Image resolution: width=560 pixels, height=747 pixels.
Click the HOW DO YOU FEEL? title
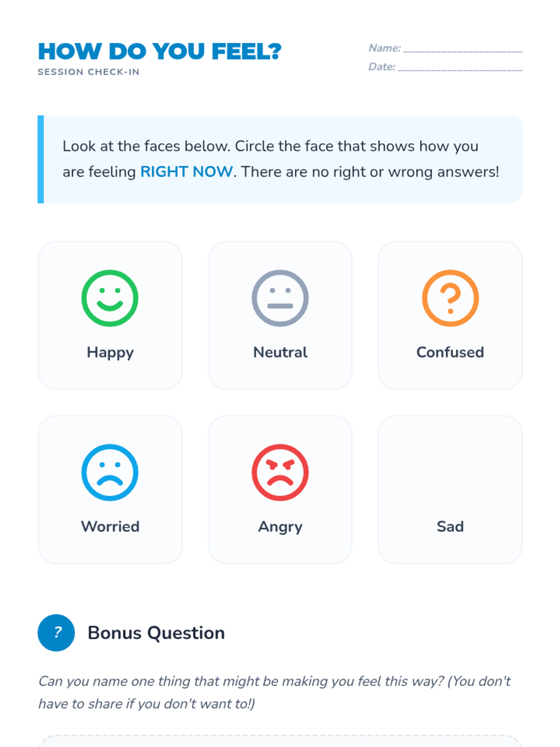[160, 51]
